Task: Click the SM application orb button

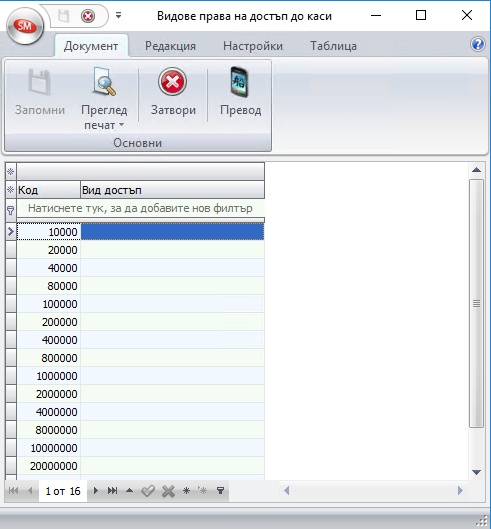Action: coord(25,26)
